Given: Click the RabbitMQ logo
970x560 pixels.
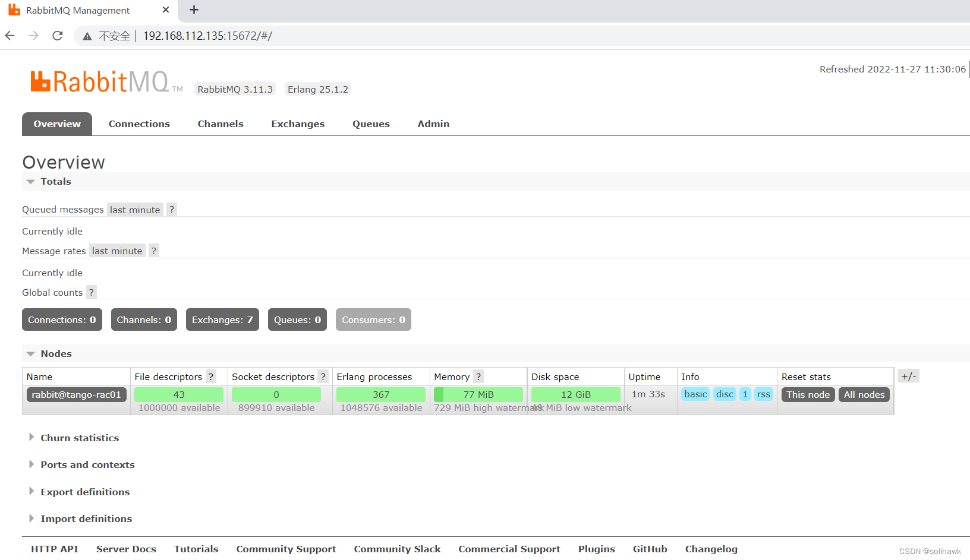Looking at the screenshot, I should 106,82.
